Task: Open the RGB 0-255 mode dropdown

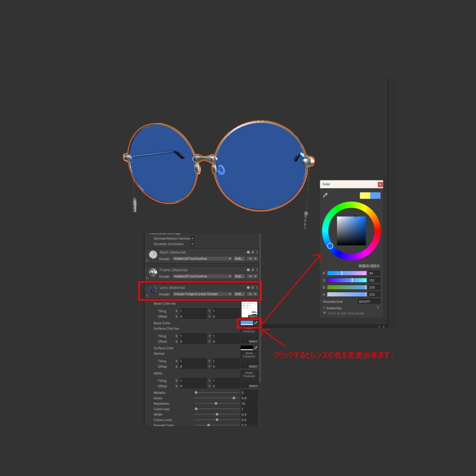Action: (x=369, y=266)
